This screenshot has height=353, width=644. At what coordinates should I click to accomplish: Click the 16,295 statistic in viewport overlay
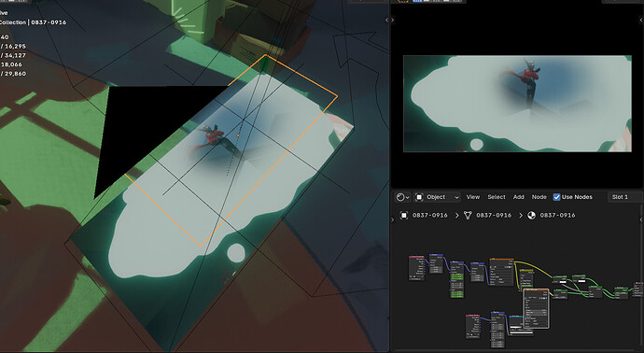click(x=15, y=46)
